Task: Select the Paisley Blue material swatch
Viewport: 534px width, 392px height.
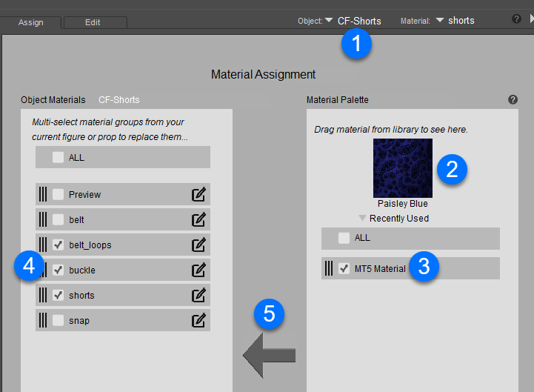Action: 403,167
